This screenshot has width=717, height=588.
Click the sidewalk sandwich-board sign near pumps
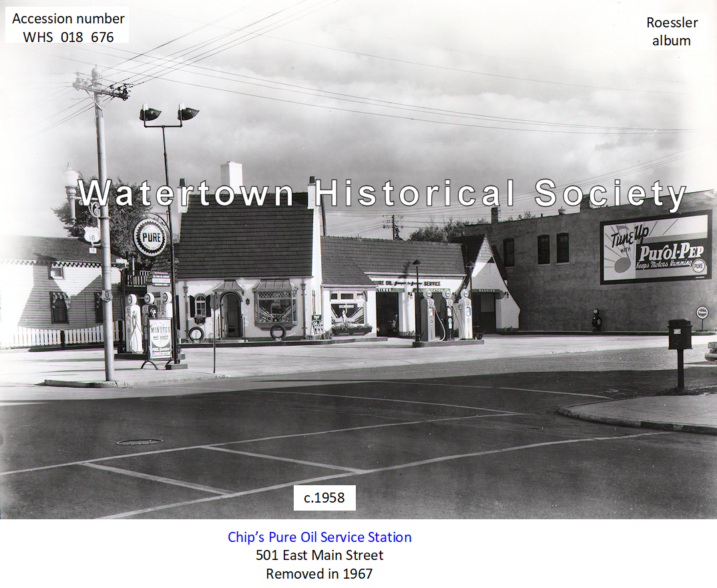[x=159, y=340]
